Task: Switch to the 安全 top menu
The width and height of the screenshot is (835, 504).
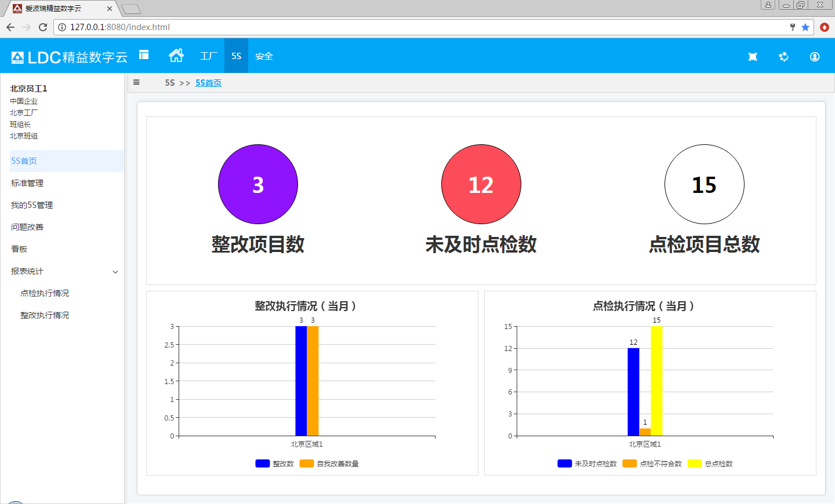Action: pos(264,56)
